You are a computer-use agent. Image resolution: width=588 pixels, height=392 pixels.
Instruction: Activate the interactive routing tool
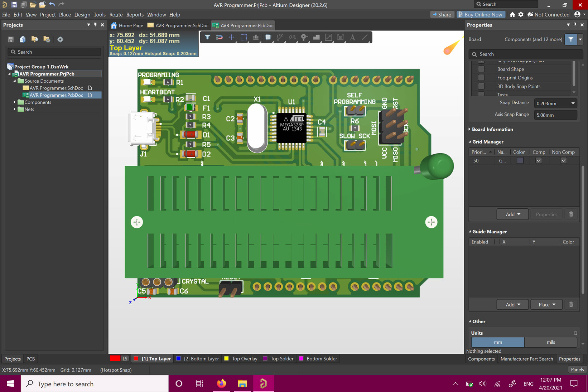tap(280, 37)
